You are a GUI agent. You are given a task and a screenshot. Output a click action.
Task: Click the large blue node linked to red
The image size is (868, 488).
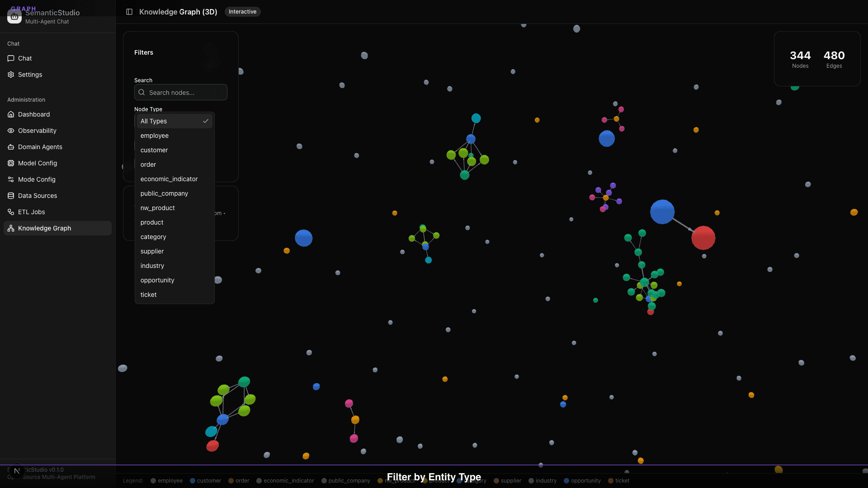(662, 211)
